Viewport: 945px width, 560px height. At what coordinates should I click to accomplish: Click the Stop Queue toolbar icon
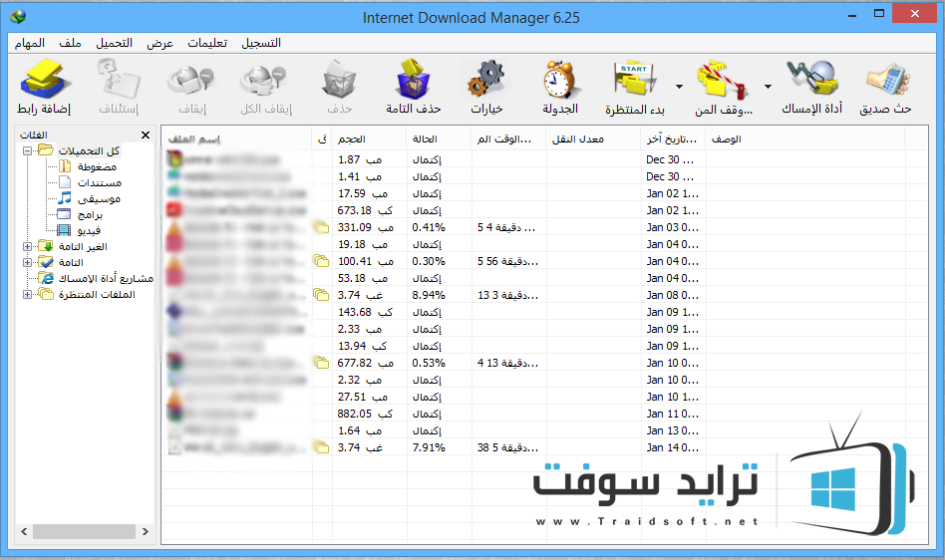coord(723,80)
